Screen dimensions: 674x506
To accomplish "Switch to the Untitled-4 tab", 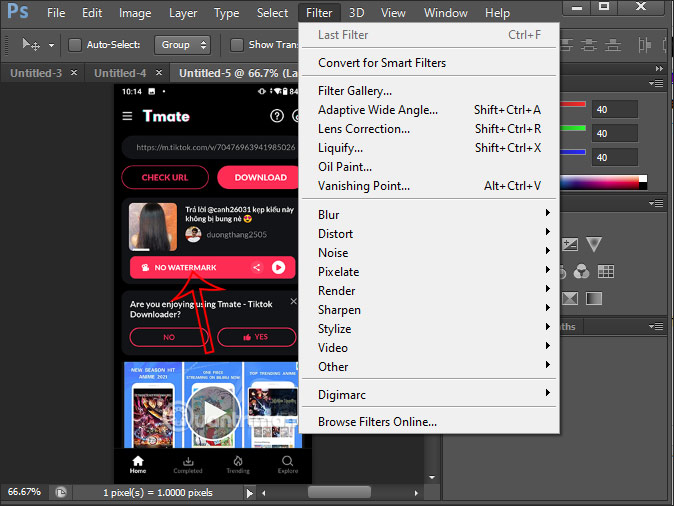I will tap(120, 73).
